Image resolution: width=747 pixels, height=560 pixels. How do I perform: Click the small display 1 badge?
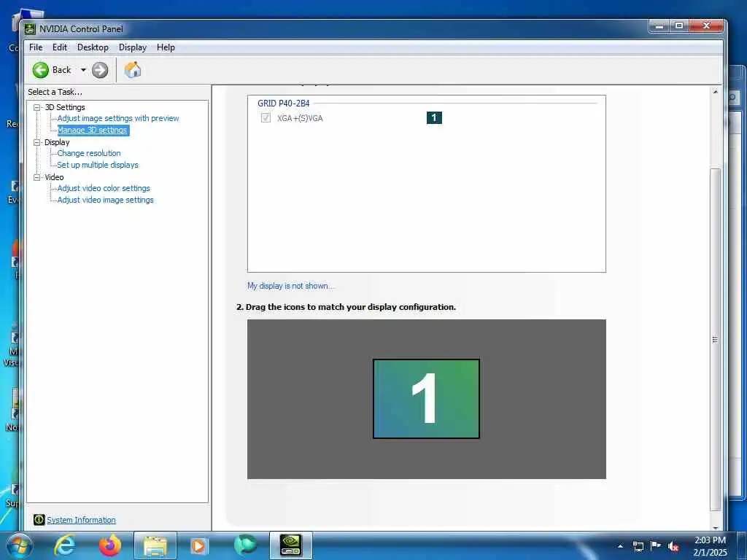point(434,117)
